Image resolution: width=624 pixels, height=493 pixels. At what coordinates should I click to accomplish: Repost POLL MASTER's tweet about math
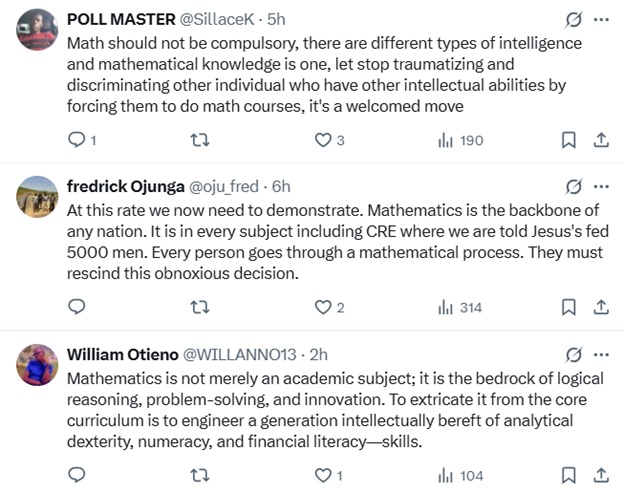[x=199, y=140]
